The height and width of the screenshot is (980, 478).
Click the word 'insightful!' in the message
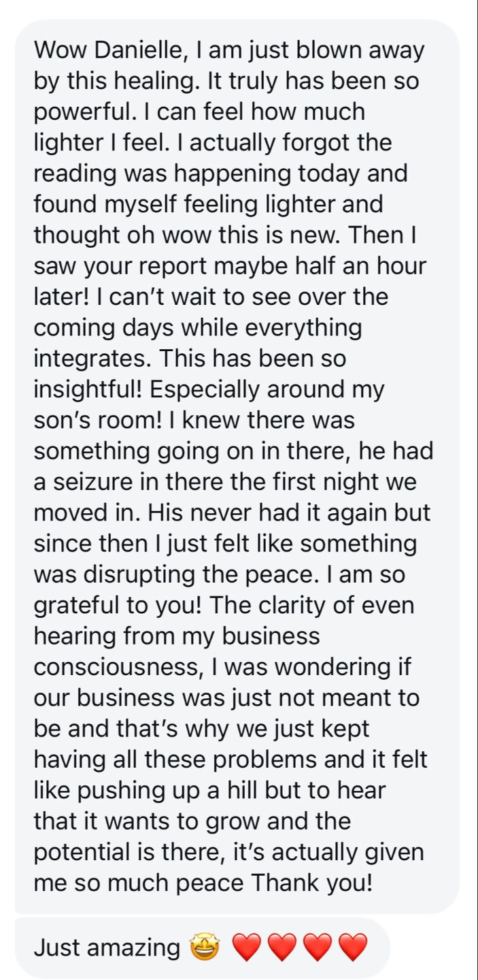pyautogui.click(x=88, y=390)
